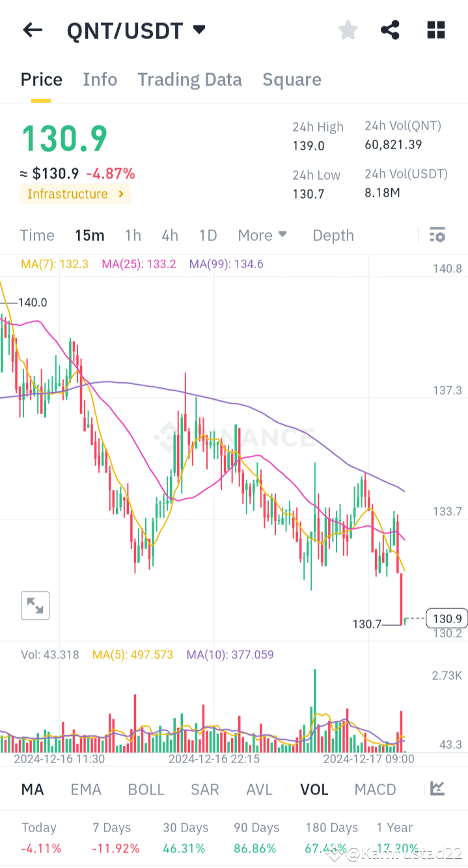The height and width of the screenshot is (868, 468).
Task: Switch to the Trading Data tab
Action: coord(189,79)
